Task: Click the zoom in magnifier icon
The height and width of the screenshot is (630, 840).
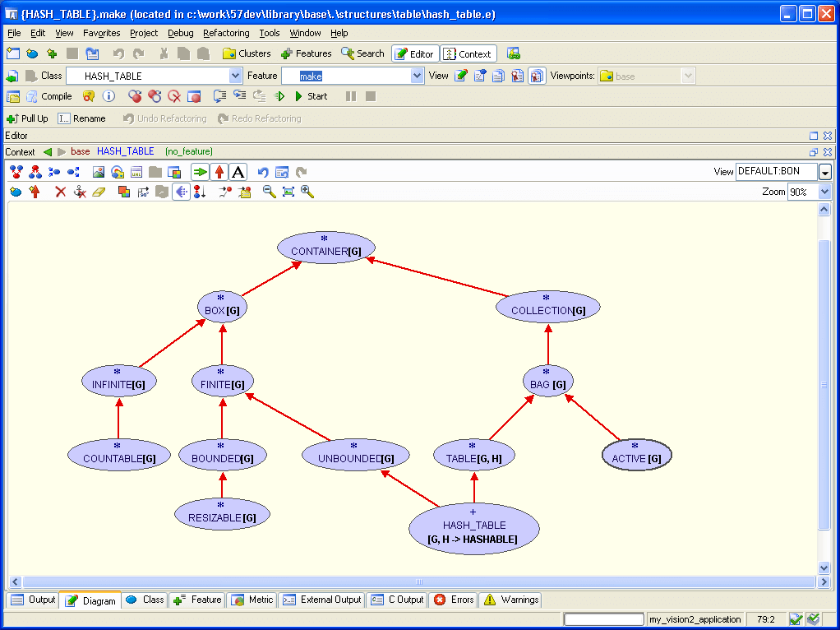Action: [x=307, y=192]
